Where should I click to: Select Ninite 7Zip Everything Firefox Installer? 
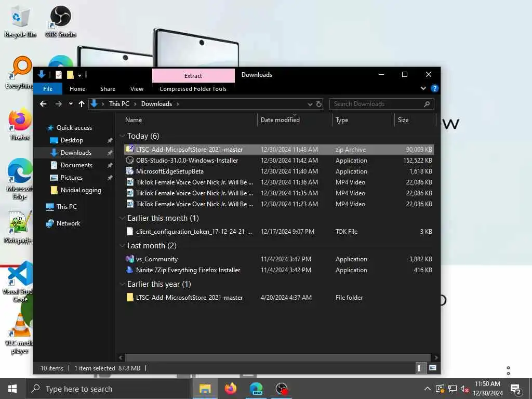278,270
